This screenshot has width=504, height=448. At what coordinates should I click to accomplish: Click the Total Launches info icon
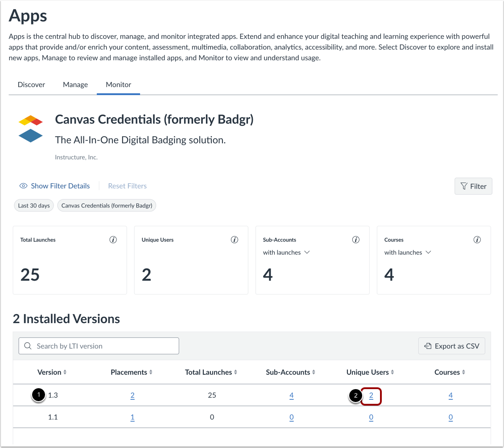(x=113, y=240)
